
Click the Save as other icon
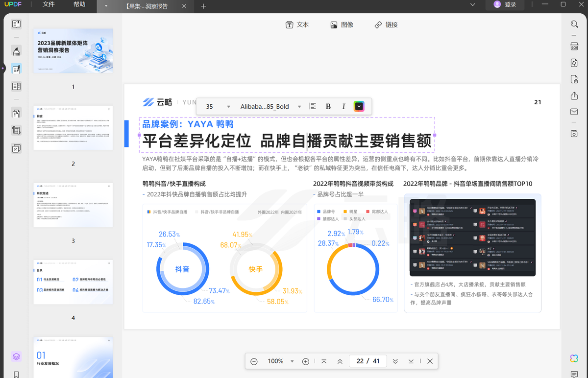(x=574, y=134)
